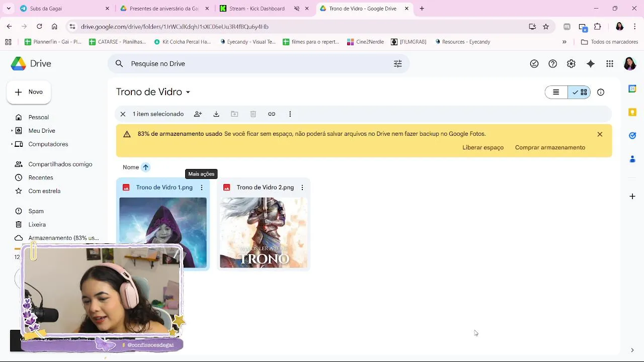The height and width of the screenshot is (362, 644).
Task: Open Com estrela items
Action: pyautogui.click(x=44, y=191)
